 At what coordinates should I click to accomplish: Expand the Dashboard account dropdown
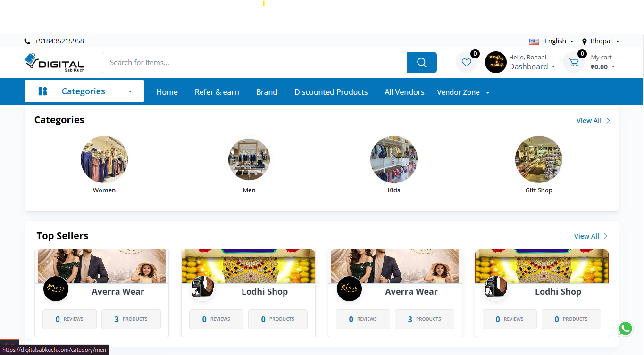coord(532,67)
